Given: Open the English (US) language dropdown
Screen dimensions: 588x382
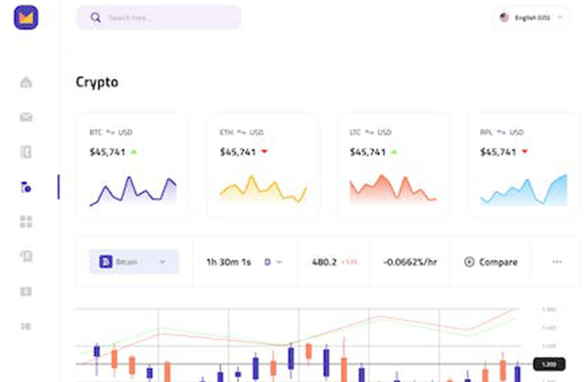Looking at the screenshot, I should pyautogui.click(x=560, y=18).
